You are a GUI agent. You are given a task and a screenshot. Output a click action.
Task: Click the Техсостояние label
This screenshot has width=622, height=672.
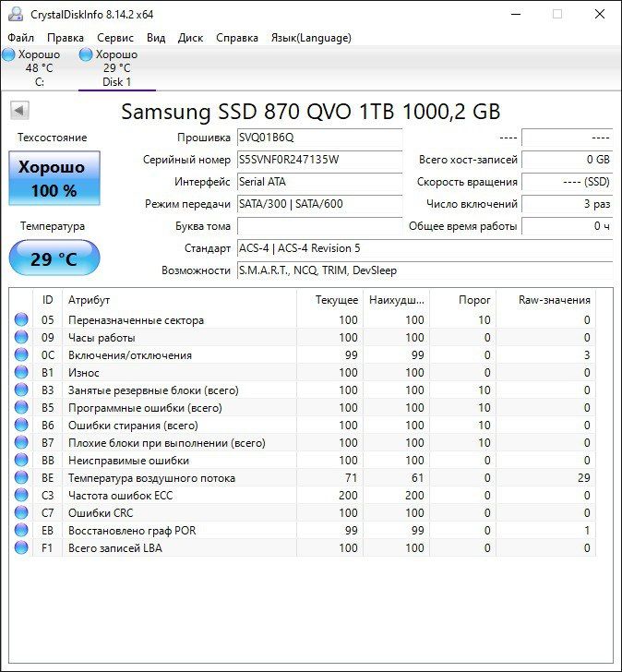[52, 138]
